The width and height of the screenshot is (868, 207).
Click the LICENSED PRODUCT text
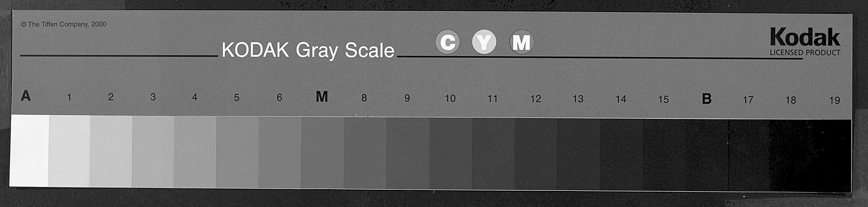tap(805, 53)
